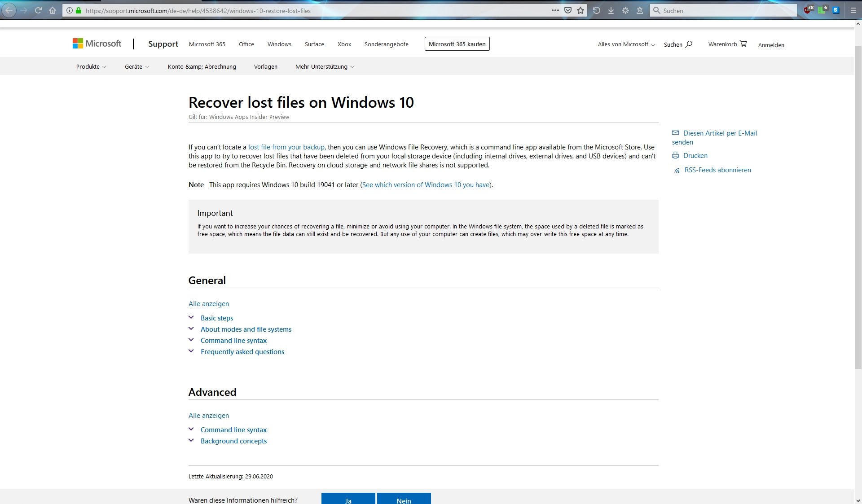Click the Drucken printer link
This screenshot has height=504, width=862.
point(695,156)
